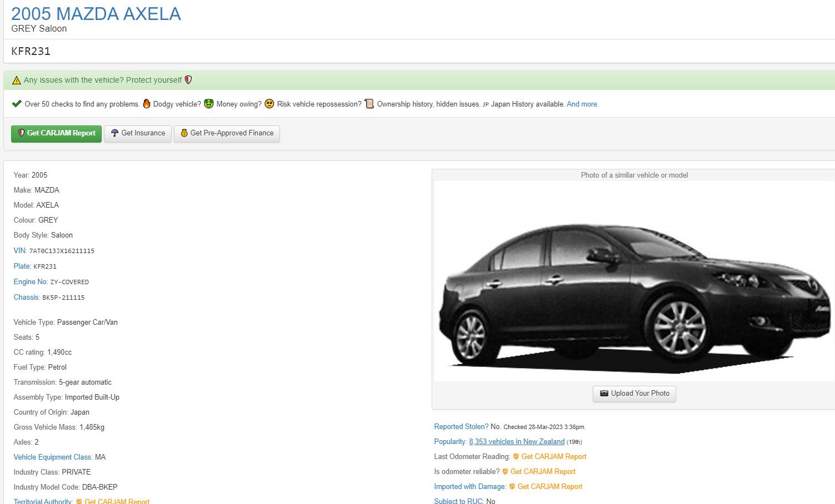
Task: Click the 'Fuel Type: Petrol' text
Action: (x=40, y=367)
